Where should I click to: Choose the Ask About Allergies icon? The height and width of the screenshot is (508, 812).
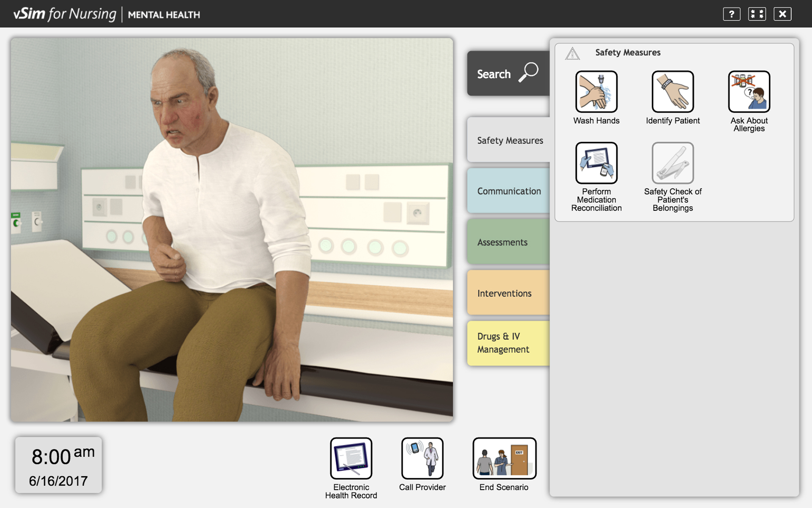coord(749,91)
